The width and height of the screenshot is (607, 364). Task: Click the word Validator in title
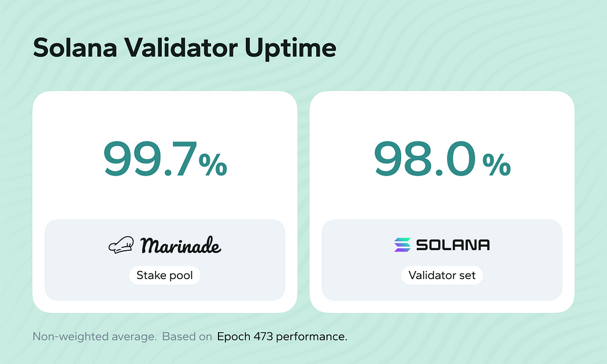180,48
